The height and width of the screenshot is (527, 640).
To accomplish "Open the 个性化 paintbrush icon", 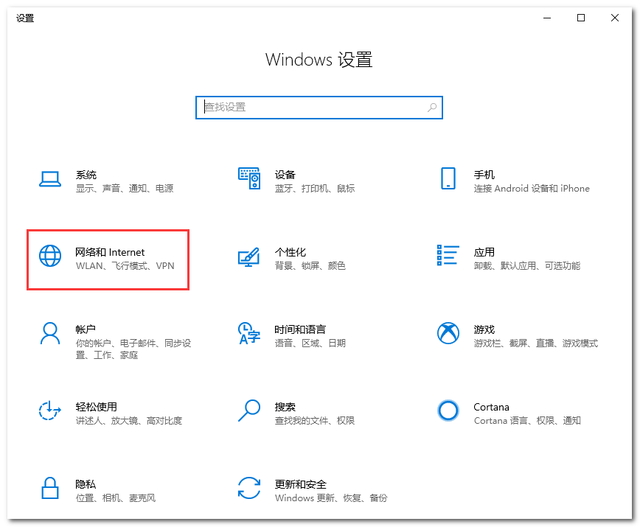I will pyautogui.click(x=249, y=257).
